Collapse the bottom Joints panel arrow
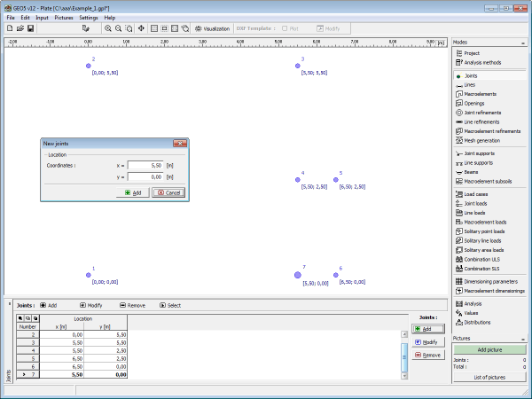The width and height of the screenshot is (532, 399). 11,305
